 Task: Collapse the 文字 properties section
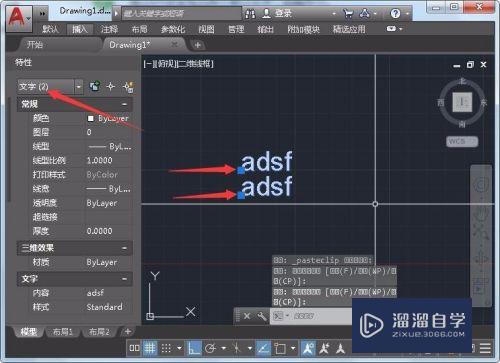(124, 279)
